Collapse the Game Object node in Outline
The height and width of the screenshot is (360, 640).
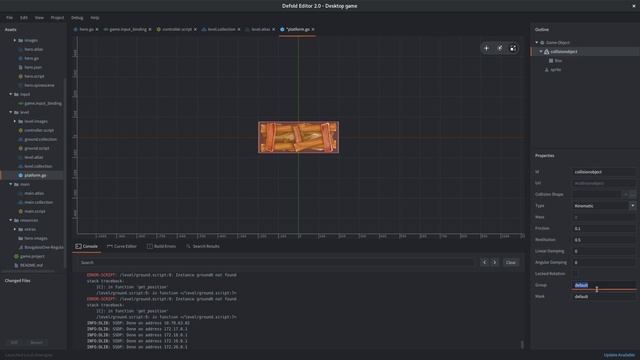point(537,43)
